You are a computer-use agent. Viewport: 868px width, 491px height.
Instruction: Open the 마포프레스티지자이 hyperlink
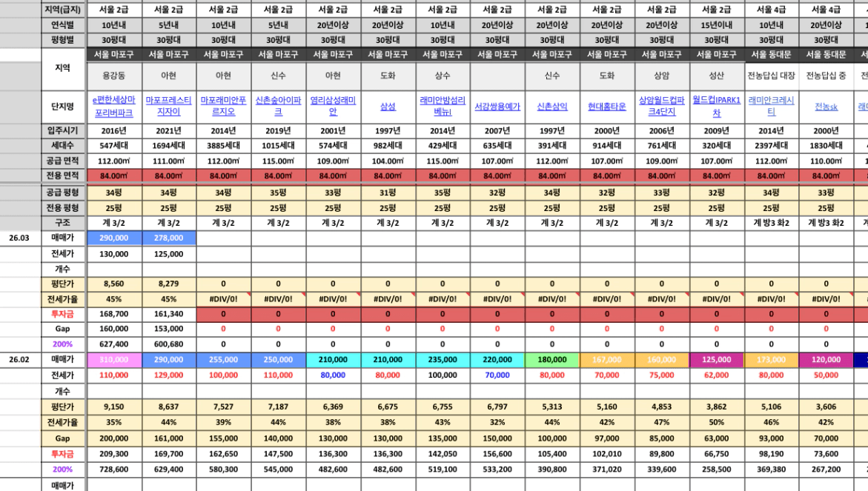[169, 106]
